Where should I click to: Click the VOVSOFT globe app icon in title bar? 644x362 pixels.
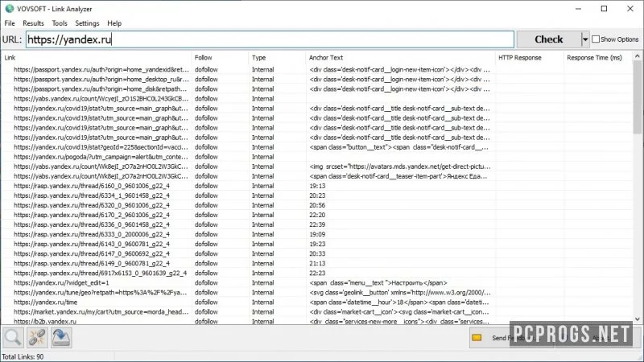[9, 9]
